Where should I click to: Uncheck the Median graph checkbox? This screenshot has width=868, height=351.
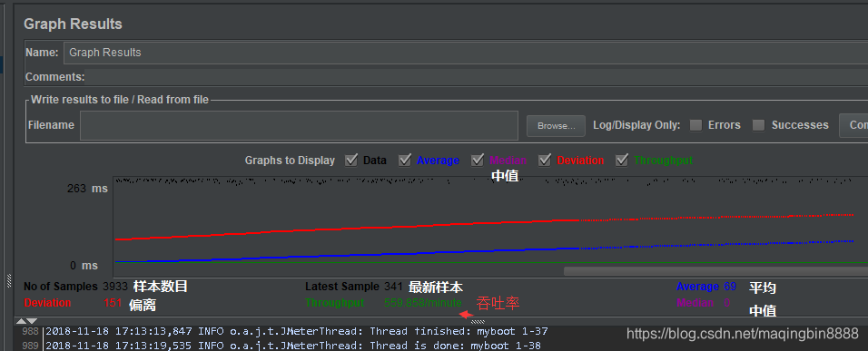[x=478, y=161]
